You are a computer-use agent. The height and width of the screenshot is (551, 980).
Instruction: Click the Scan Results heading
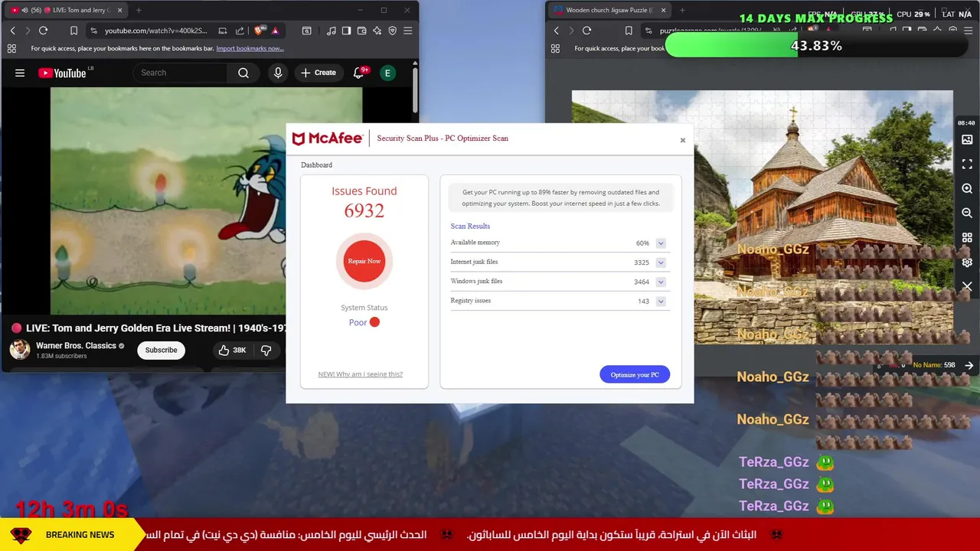[470, 227]
